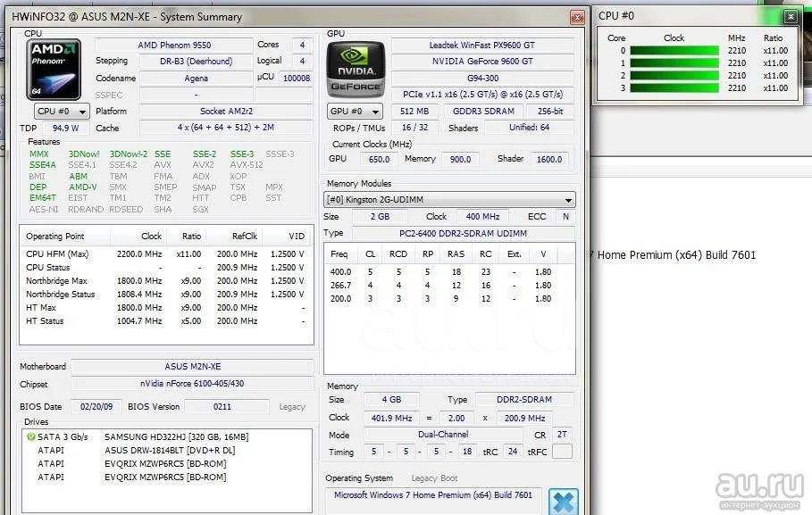Click the Core 3 clock bar
The image size is (812, 515).
tap(674, 88)
